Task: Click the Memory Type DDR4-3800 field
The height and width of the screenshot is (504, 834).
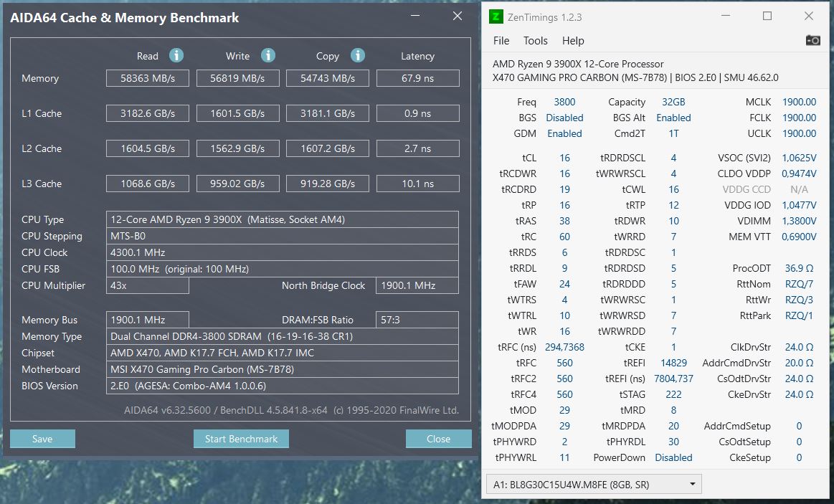Action: pos(283,336)
